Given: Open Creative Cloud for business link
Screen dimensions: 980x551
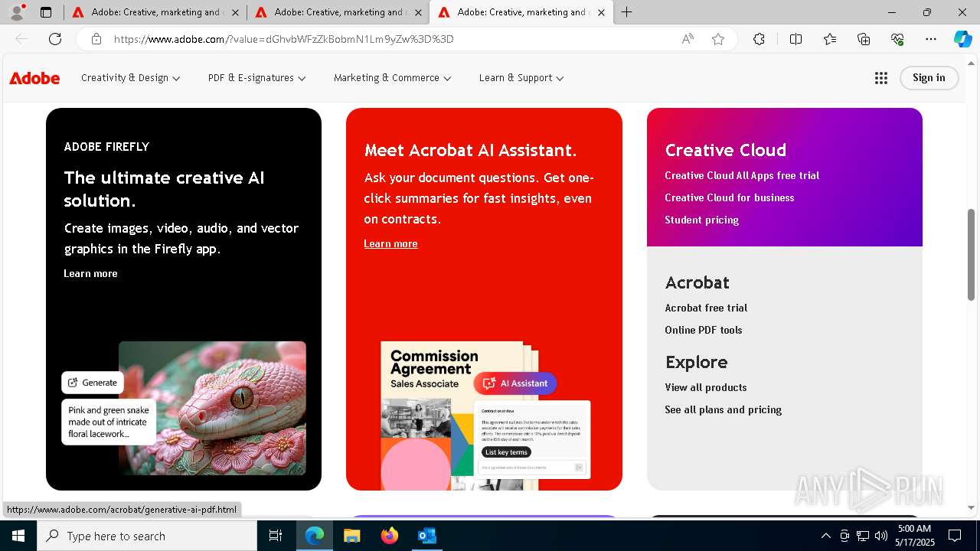Looking at the screenshot, I should pyautogui.click(x=730, y=197).
